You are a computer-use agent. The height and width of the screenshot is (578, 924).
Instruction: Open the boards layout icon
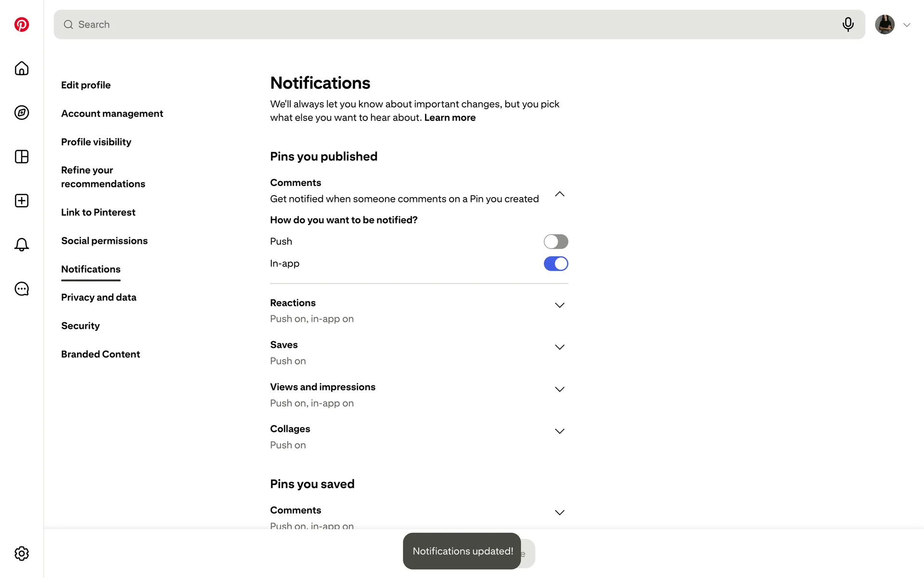[22, 157]
